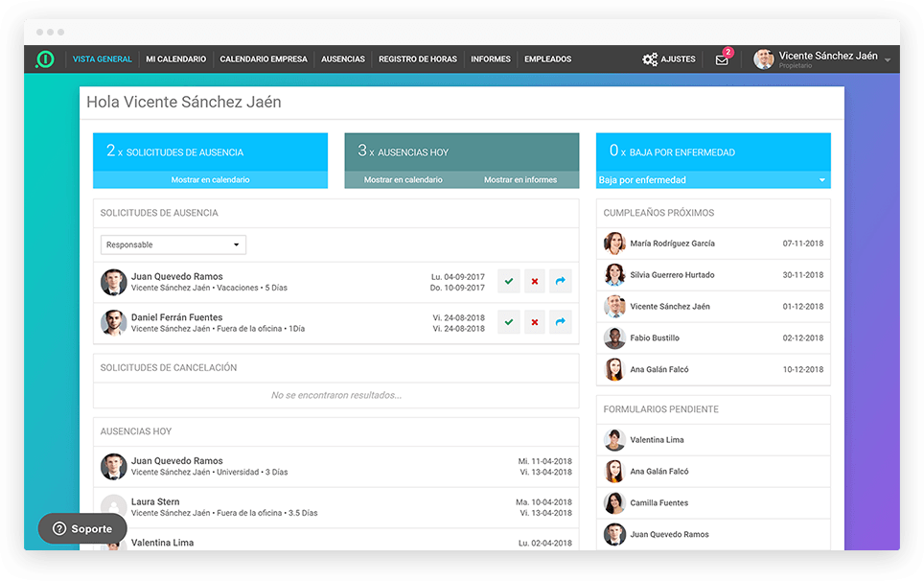Click Juan Quevedo Ramos in Ausencias Hoy
Viewport: 924px width, 581px height.
pyautogui.click(x=176, y=461)
